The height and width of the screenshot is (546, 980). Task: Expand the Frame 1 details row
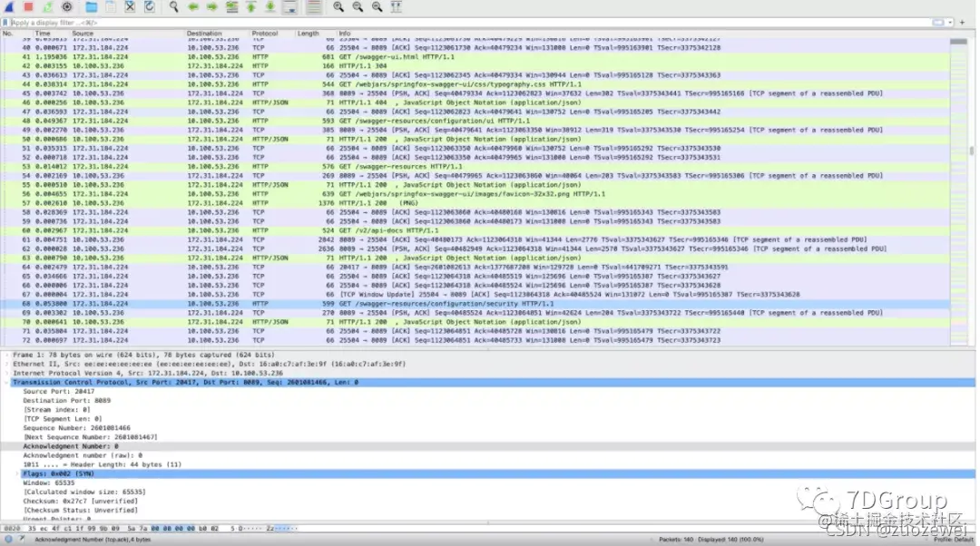click(x=7, y=355)
